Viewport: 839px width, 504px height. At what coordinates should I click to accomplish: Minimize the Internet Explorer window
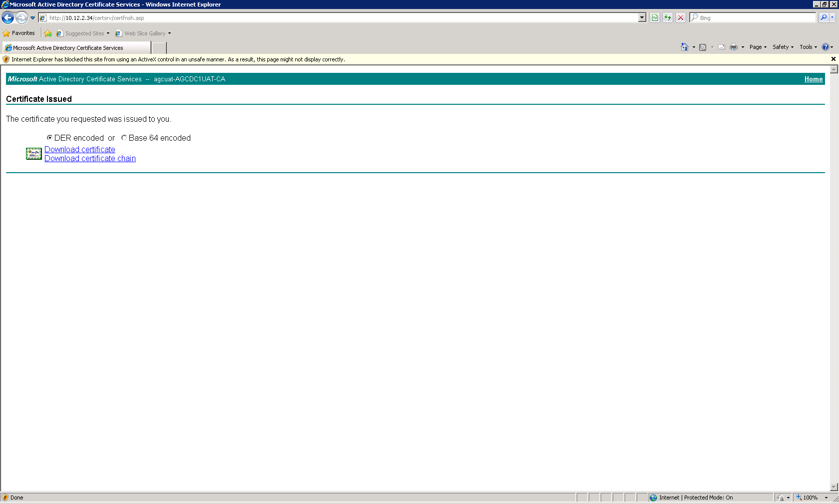817,4
